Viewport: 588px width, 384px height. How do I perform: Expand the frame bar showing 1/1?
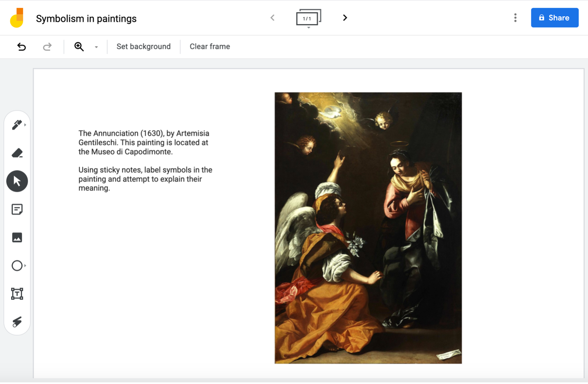tap(308, 18)
